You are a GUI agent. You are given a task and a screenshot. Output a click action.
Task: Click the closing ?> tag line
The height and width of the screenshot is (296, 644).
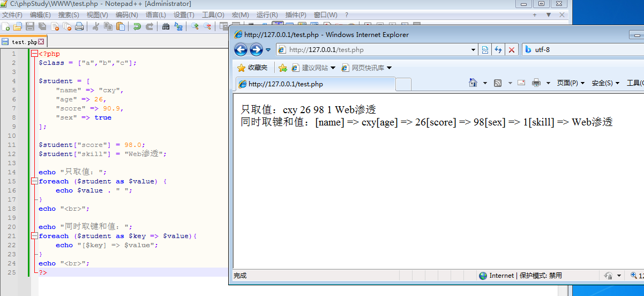point(43,272)
